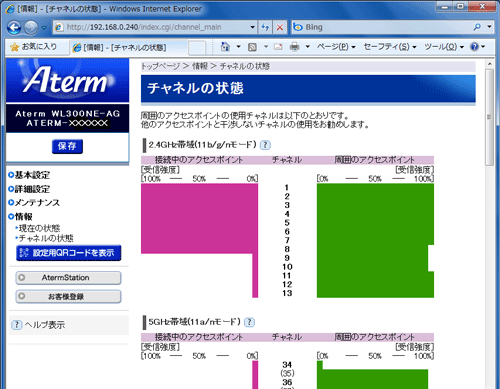Screen dimensions: 500x389
Task: Open the お気に入り favorites menu
Action: tap(34, 47)
